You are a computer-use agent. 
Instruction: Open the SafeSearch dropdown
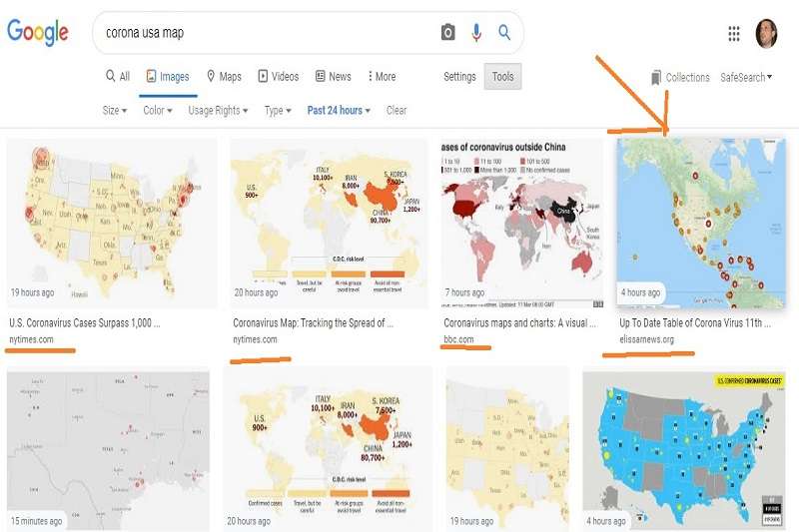coord(746,78)
